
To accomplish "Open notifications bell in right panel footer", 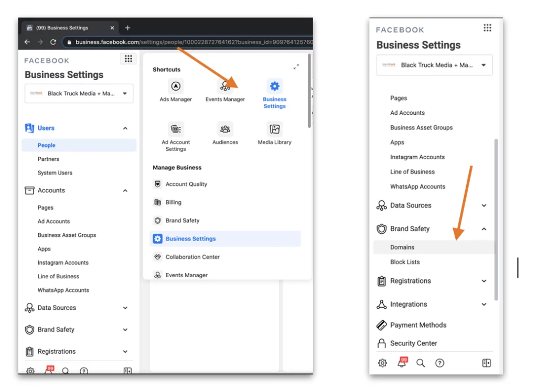I will [x=402, y=362].
